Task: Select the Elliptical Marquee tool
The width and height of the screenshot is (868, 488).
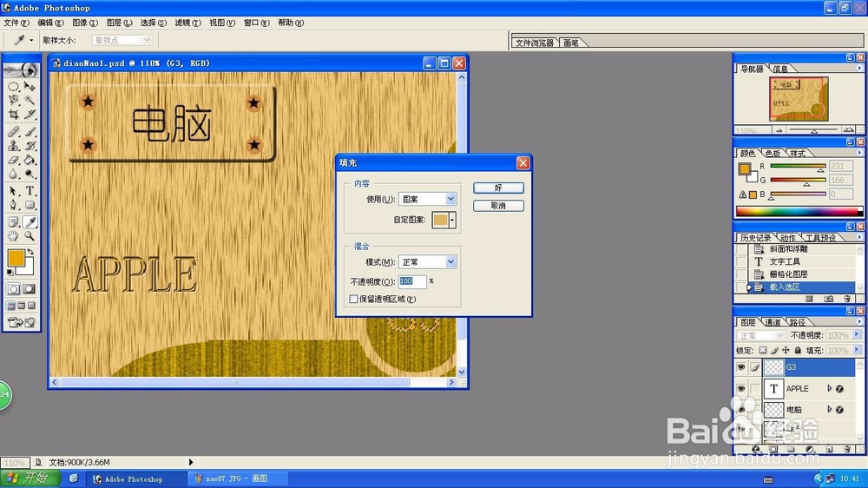Action: [13, 87]
